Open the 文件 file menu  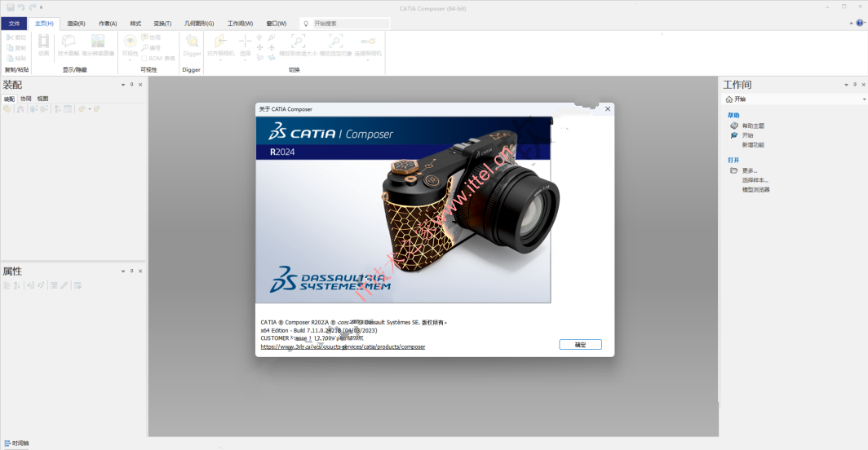point(14,24)
